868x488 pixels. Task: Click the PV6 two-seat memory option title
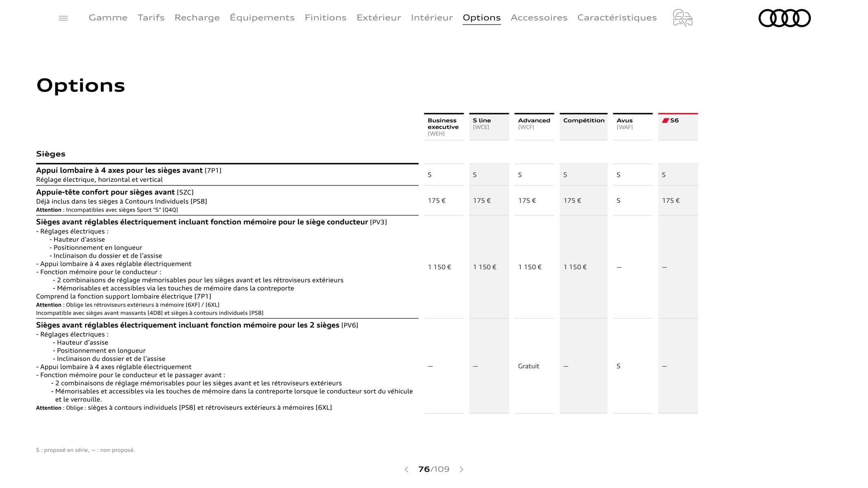197,325
